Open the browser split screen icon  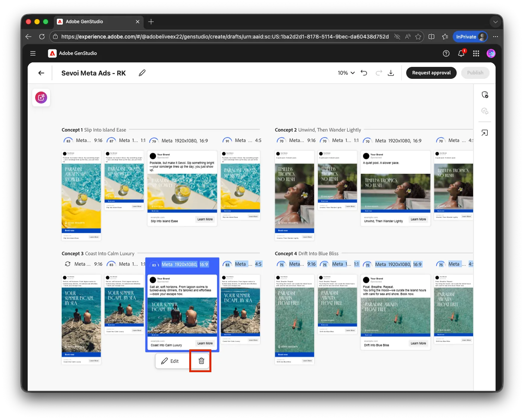click(431, 37)
